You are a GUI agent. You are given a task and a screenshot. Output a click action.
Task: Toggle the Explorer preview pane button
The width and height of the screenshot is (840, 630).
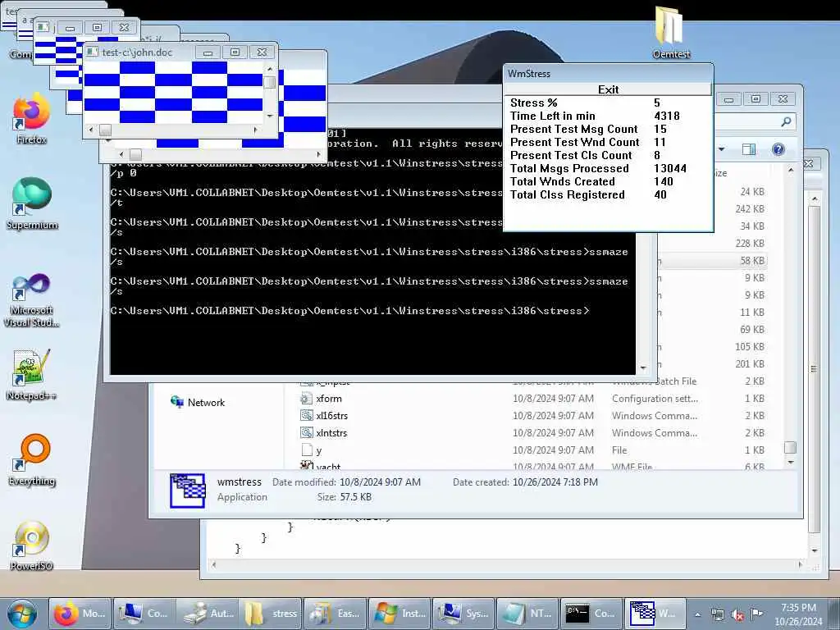tap(748, 149)
